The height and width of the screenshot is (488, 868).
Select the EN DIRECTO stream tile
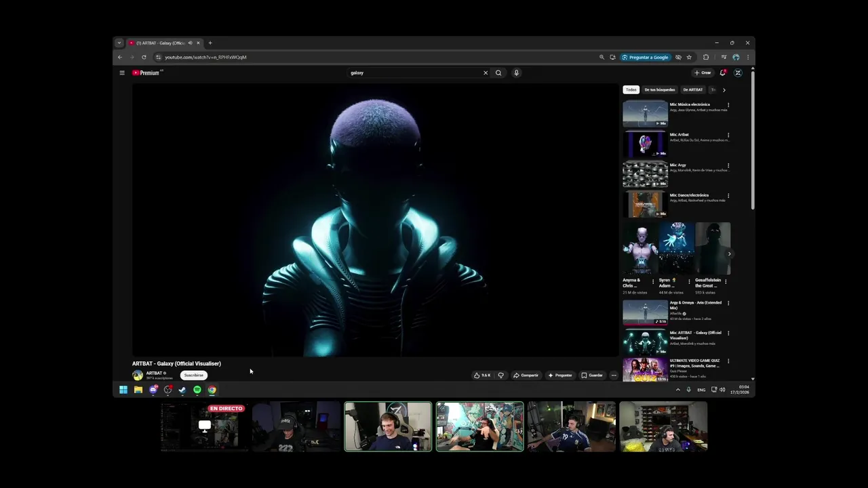[x=204, y=426]
